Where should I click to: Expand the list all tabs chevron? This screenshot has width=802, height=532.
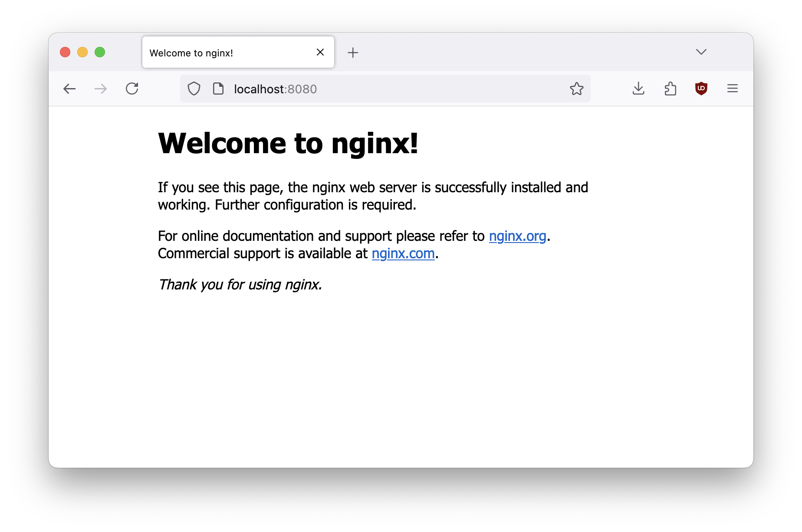coord(701,52)
